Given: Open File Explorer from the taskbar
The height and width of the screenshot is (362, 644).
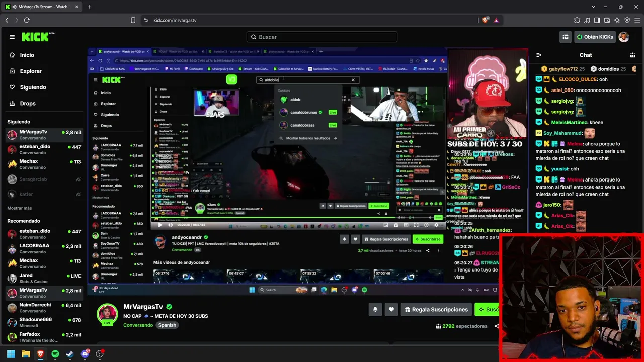Looking at the screenshot, I should 26,354.
